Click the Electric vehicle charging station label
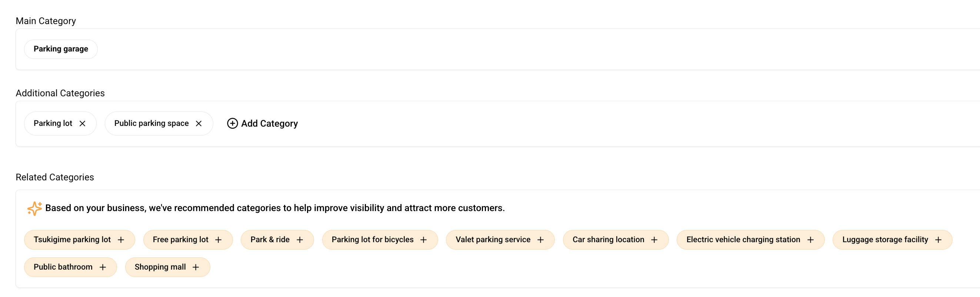Screen dimensions: 980x297 coord(743,240)
